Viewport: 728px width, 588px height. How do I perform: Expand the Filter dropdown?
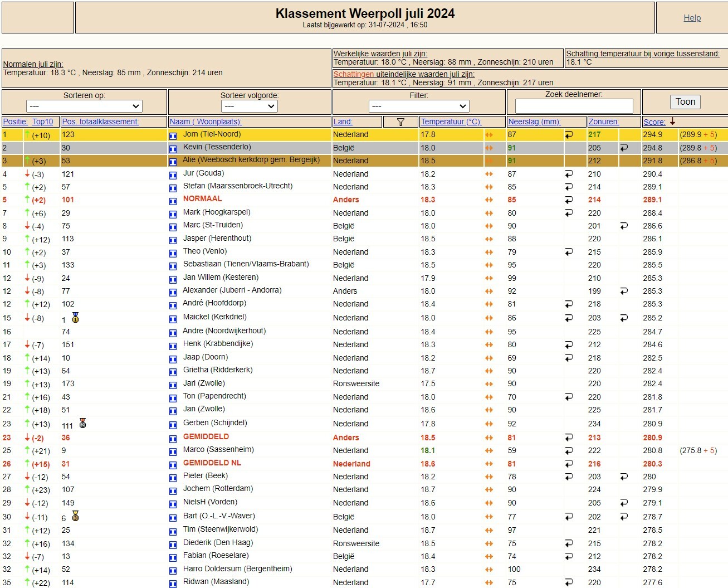(x=419, y=106)
